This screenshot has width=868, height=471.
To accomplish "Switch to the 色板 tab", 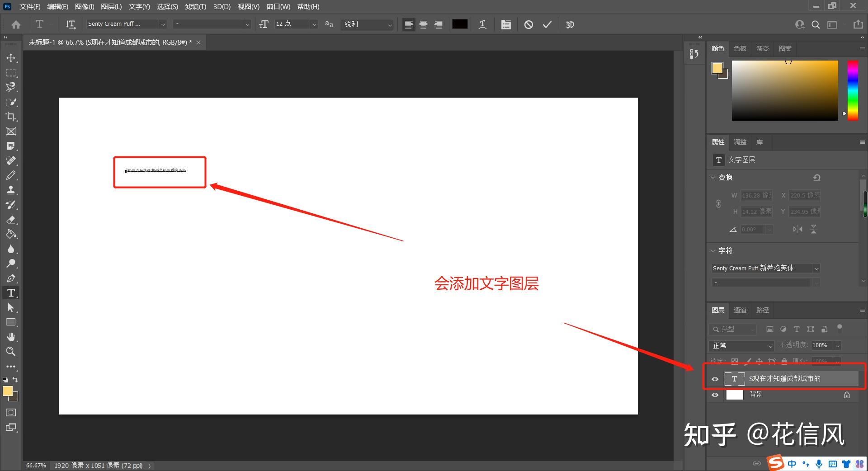I will pyautogui.click(x=740, y=48).
